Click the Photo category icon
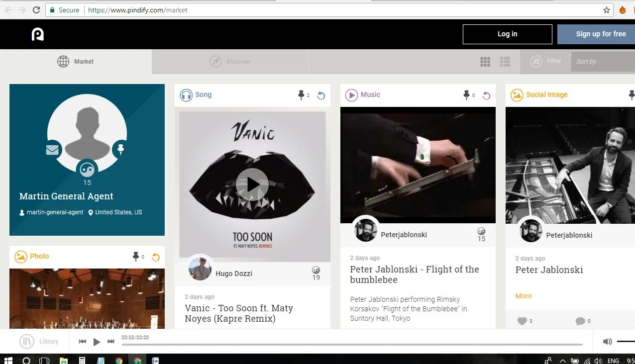Image resolution: width=635 pixels, height=364 pixels. (21, 257)
